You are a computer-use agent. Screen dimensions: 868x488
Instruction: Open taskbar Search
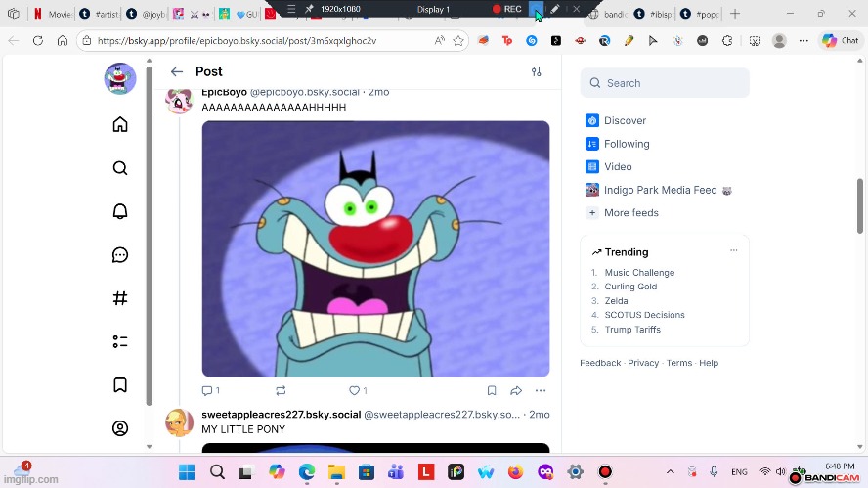pos(217,472)
